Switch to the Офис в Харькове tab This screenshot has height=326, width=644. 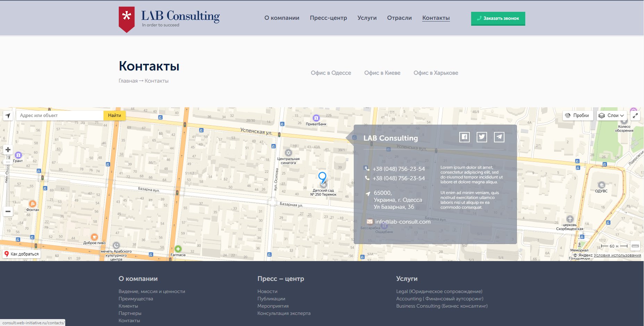point(436,73)
